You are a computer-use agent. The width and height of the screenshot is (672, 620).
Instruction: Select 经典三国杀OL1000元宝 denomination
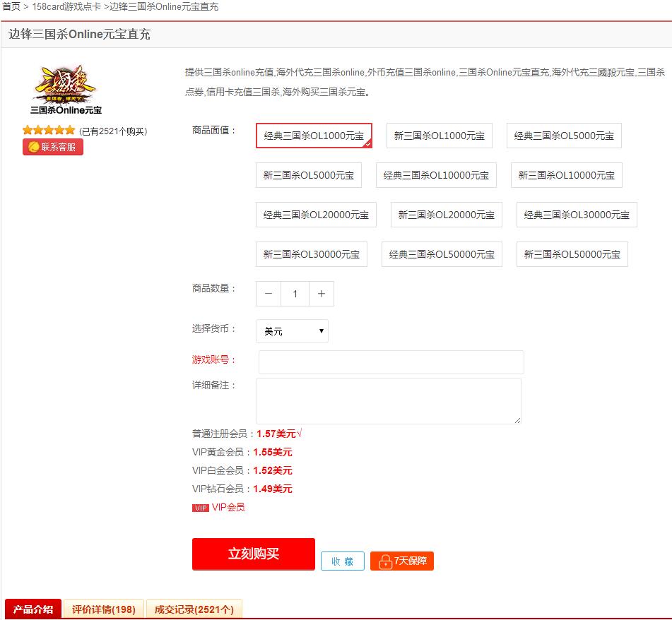(x=314, y=136)
